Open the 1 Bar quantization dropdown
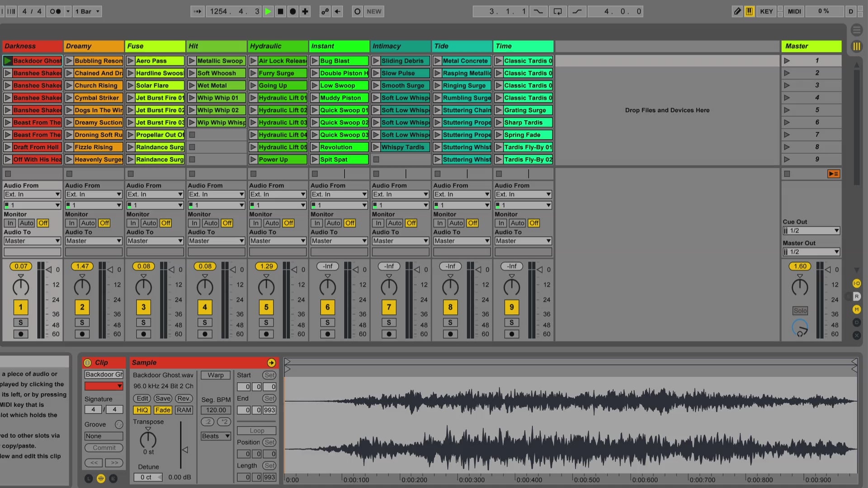 (88, 11)
